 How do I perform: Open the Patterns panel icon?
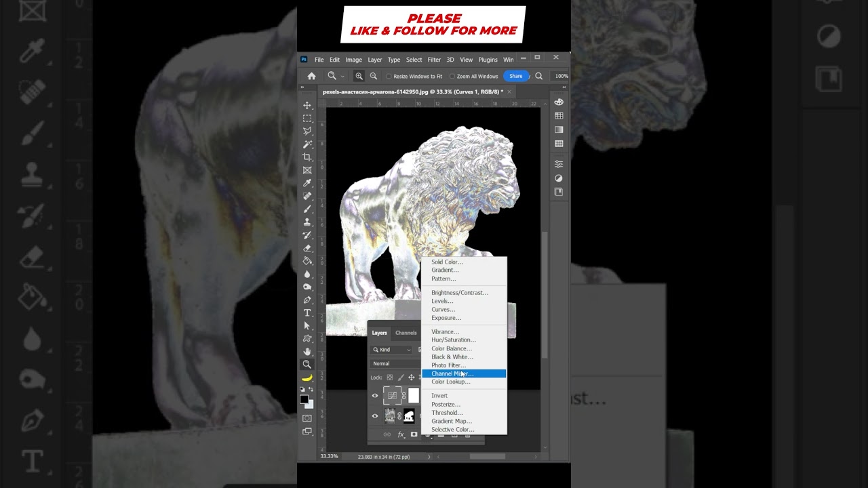tap(559, 144)
